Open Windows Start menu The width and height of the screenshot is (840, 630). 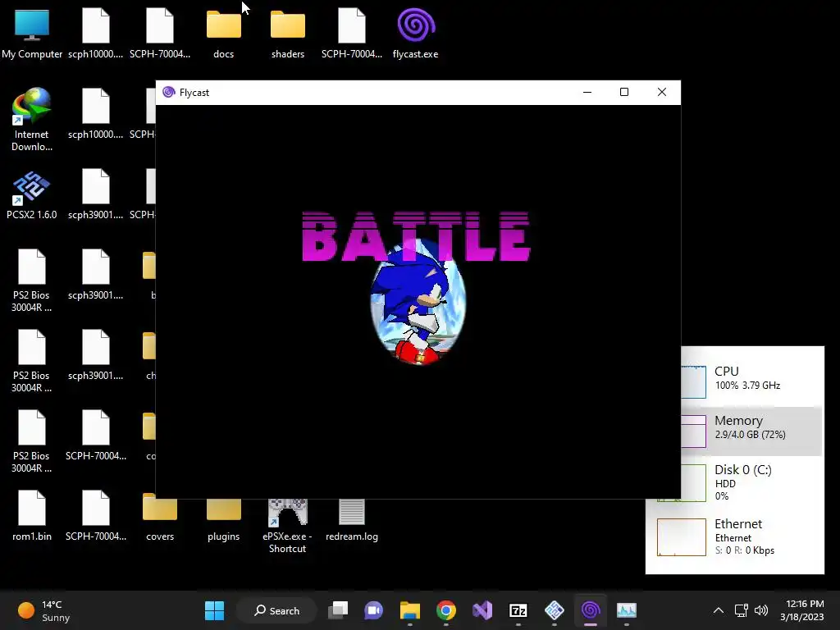pos(214,610)
